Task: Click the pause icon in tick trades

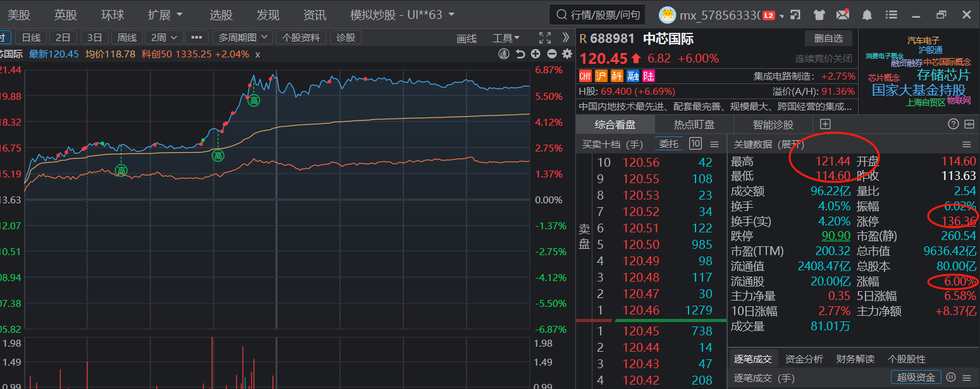Action: (x=950, y=377)
